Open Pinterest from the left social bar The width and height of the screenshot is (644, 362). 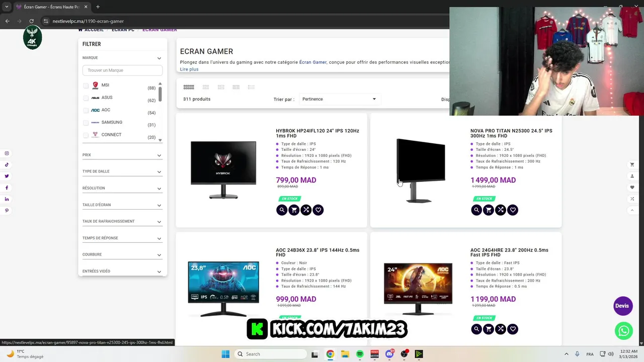pos(7,211)
